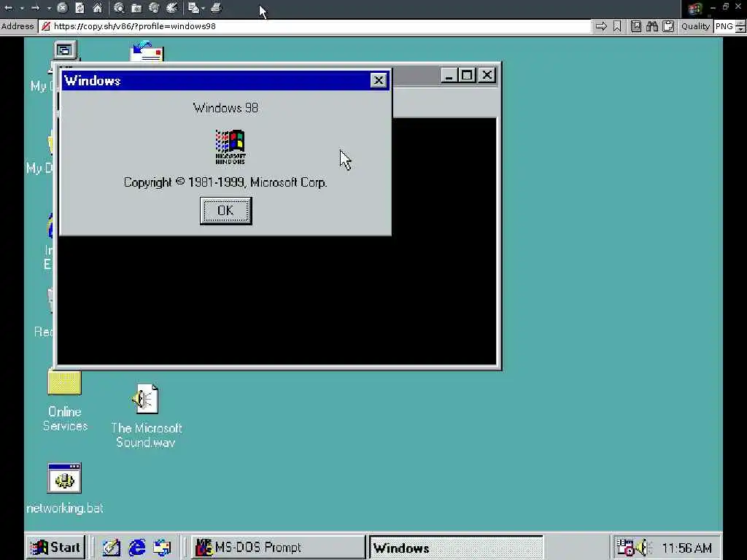Open the Windows 98 Start menu
This screenshot has height=560, width=747.
(55, 548)
